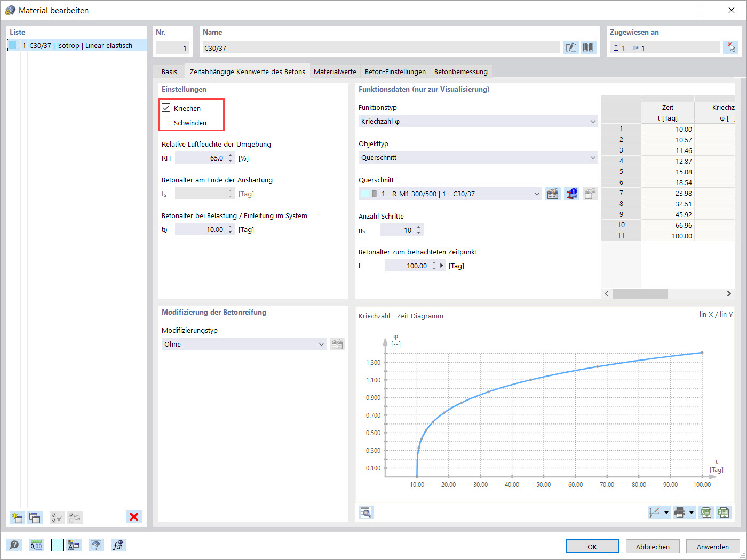Viewport: 747px width, 560px height.
Task: Click the t0 value stepper arrows
Action: pos(231,229)
